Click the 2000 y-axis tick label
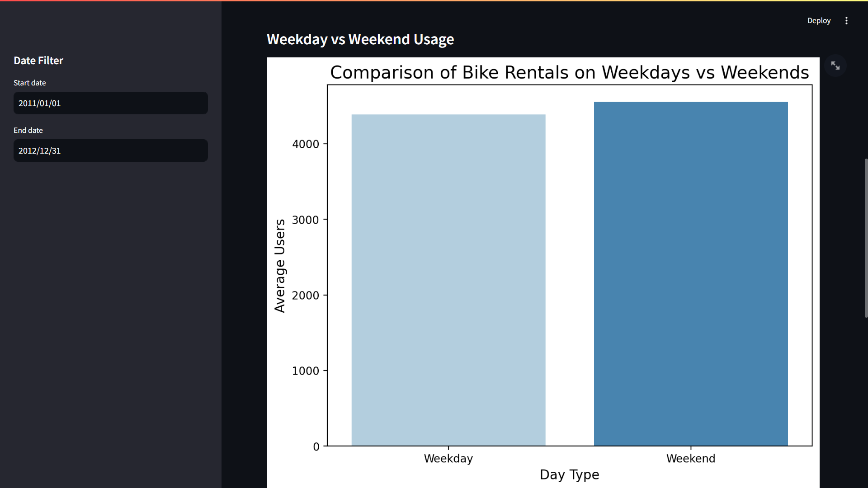This screenshot has height=488, width=868. click(306, 296)
